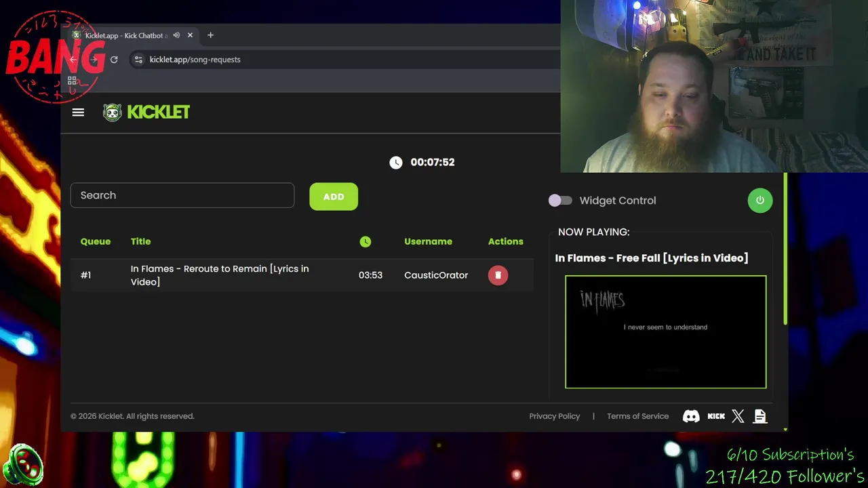The width and height of the screenshot is (868, 488).
Task: Select the Kicklet.app browser tab
Action: click(x=133, y=35)
